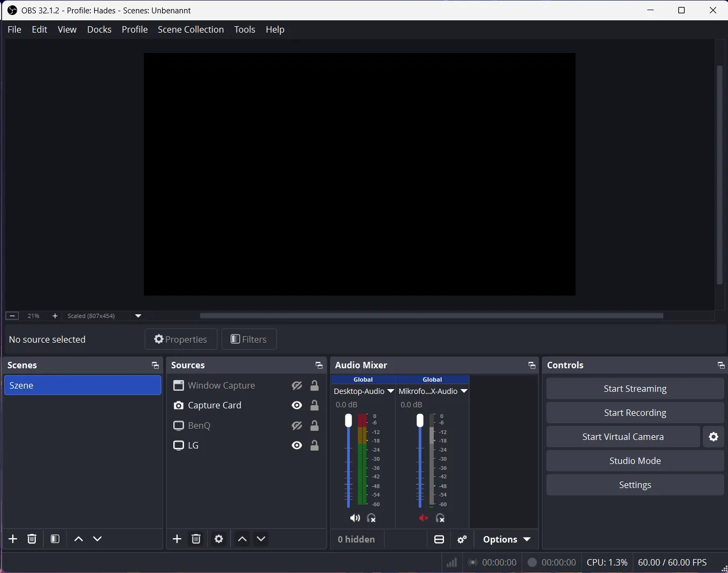Screen dimensions: 728x573
Task: Undock the Scenes panel
Action: pyautogui.click(x=155, y=366)
